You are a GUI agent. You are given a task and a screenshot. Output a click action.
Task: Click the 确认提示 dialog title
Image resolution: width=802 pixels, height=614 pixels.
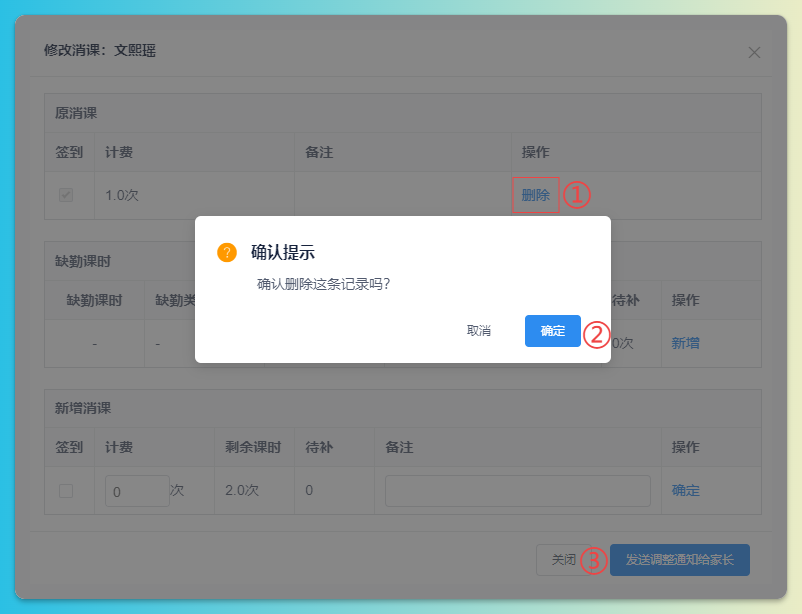pos(283,252)
